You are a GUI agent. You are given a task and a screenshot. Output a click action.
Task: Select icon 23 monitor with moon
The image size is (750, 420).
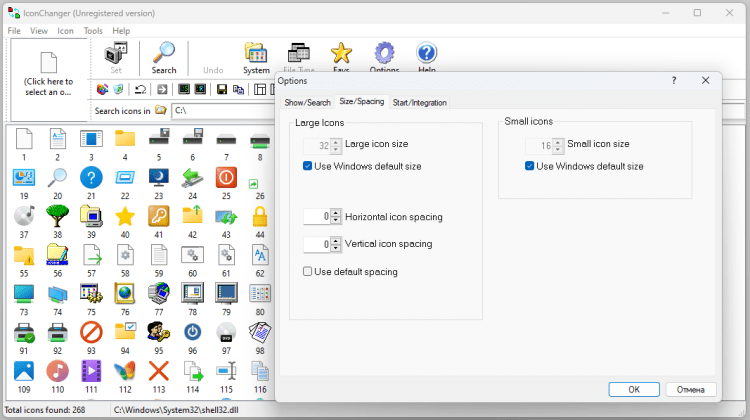click(x=159, y=178)
